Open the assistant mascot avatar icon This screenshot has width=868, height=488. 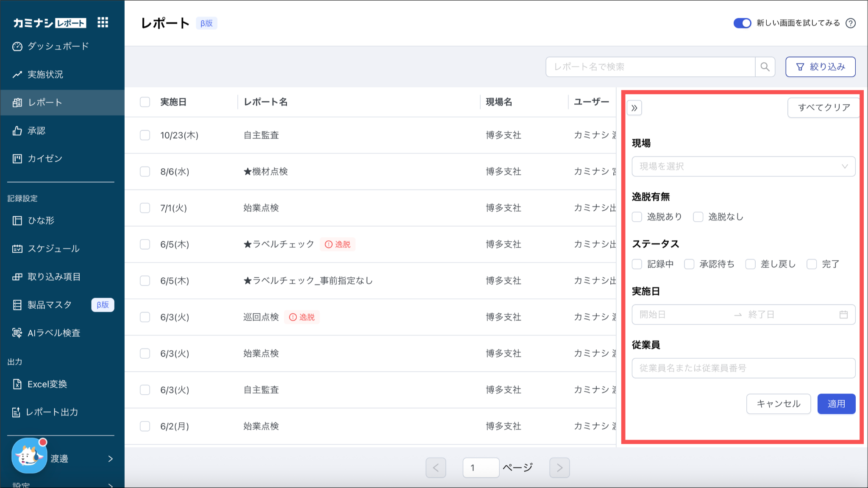[x=29, y=456]
